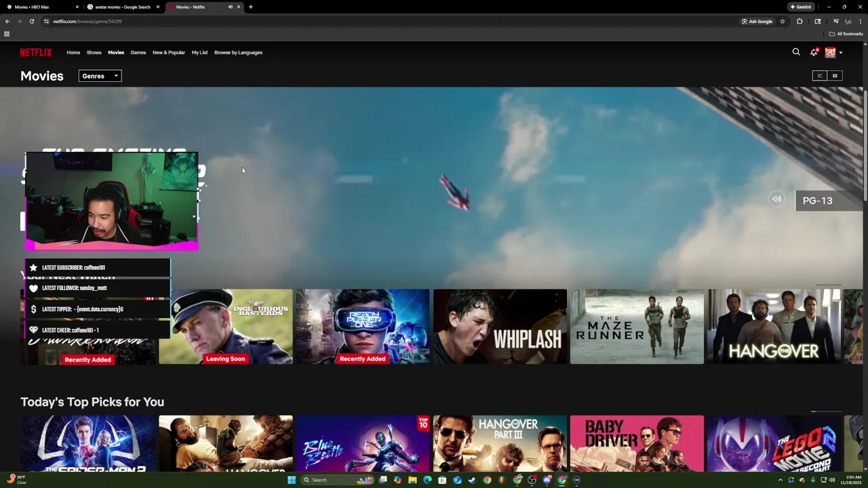Open The Lego Movie 2 card
This screenshot has width=868, height=488.
tap(774, 443)
